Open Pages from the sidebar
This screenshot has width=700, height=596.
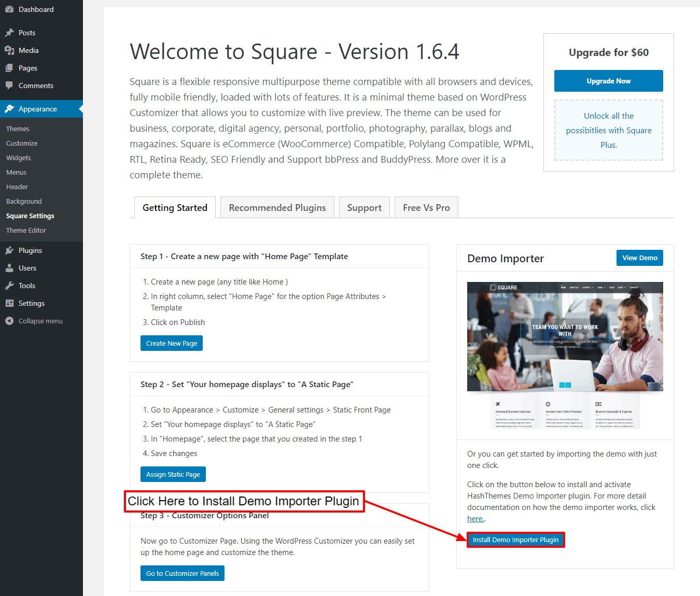tap(41, 68)
